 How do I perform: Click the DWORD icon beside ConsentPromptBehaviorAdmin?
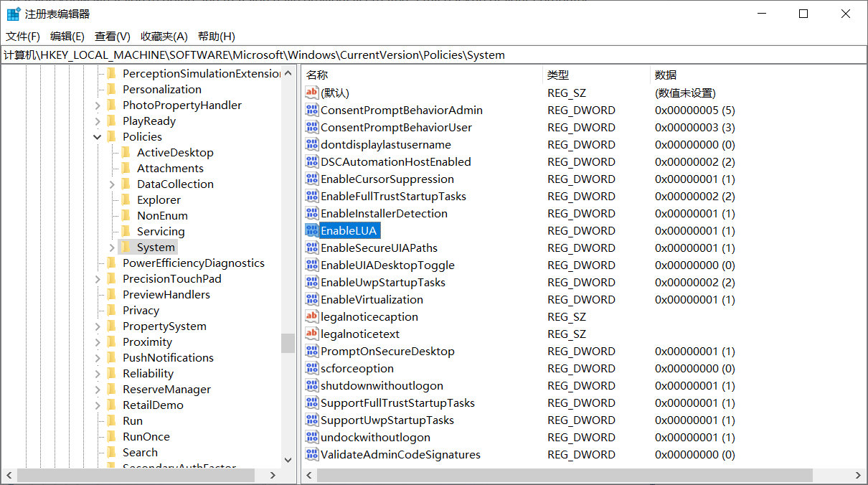[312, 110]
